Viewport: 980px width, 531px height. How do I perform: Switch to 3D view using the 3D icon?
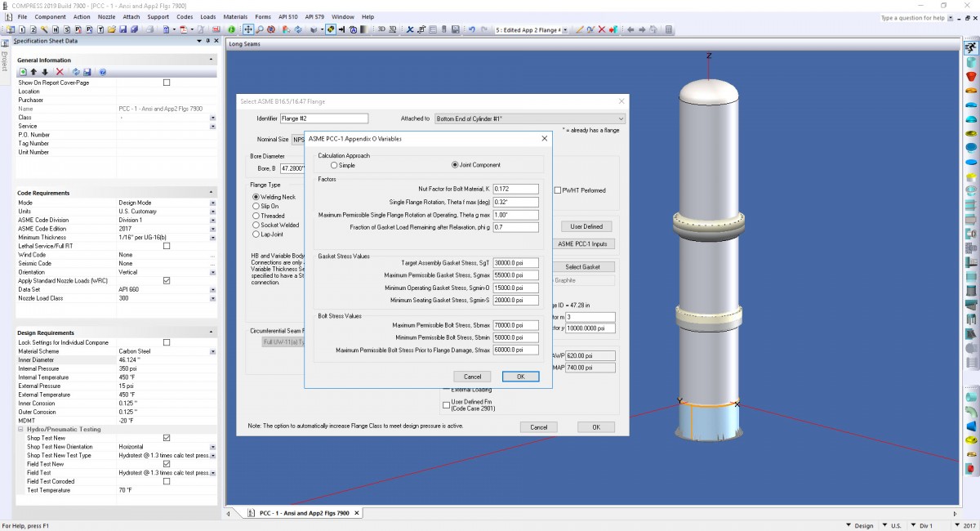[x=381, y=29]
